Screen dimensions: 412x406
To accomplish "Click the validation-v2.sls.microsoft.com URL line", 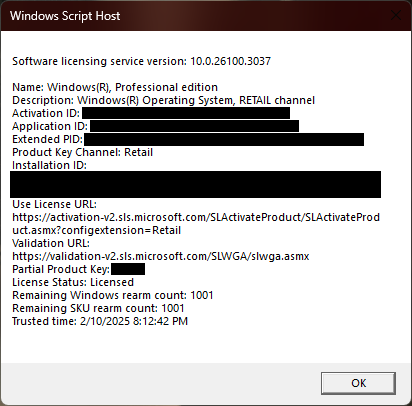I will pyautogui.click(x=161, y=256).
